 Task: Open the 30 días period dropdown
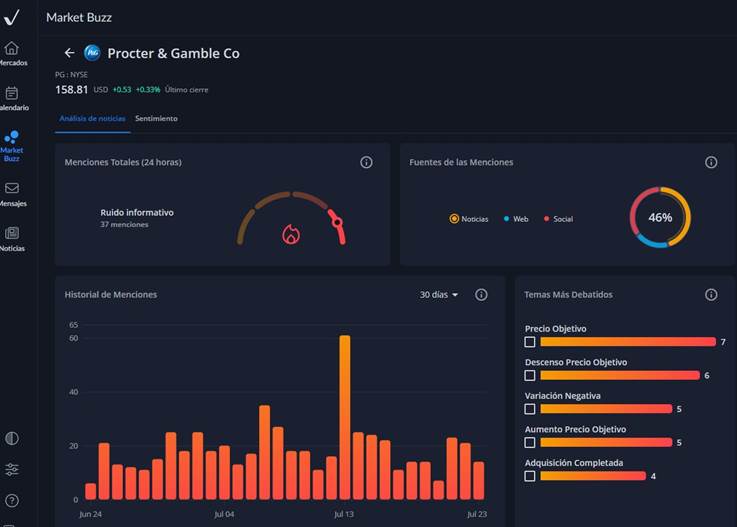tap(439, 295)
